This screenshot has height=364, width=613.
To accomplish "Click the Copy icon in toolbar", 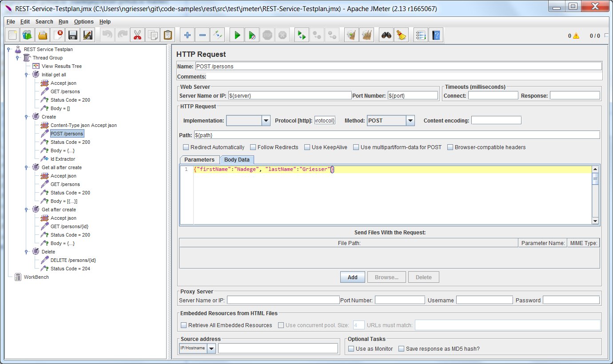I will coord(153,35).
